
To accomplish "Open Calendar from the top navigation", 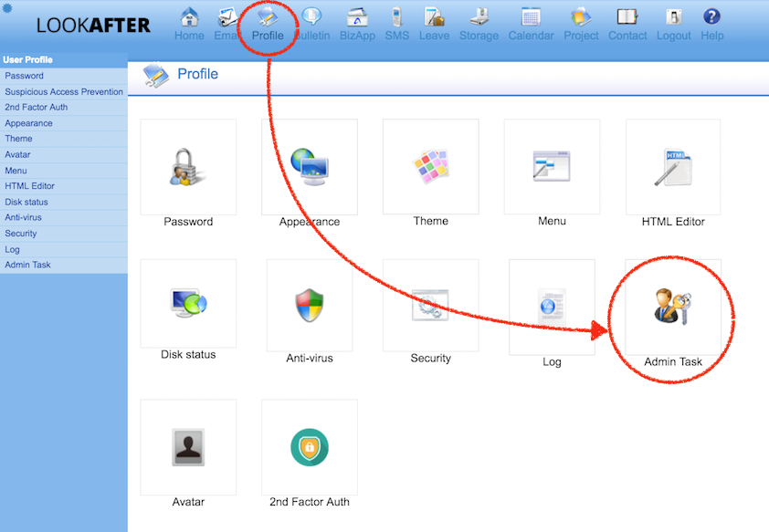I will pos(531,24).
